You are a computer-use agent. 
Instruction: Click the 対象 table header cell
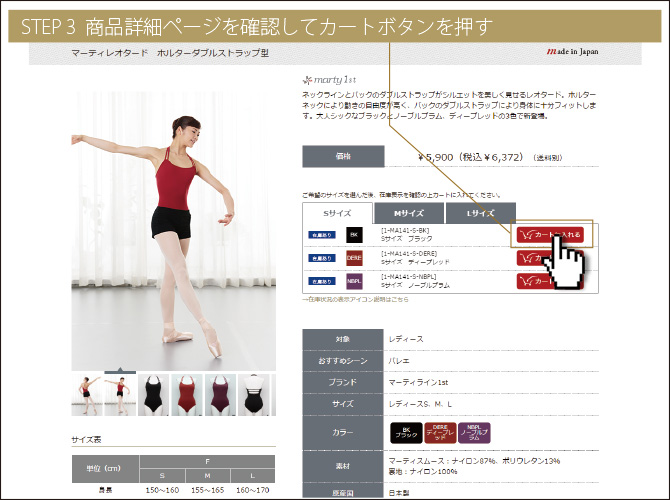(x=343, y=339)
